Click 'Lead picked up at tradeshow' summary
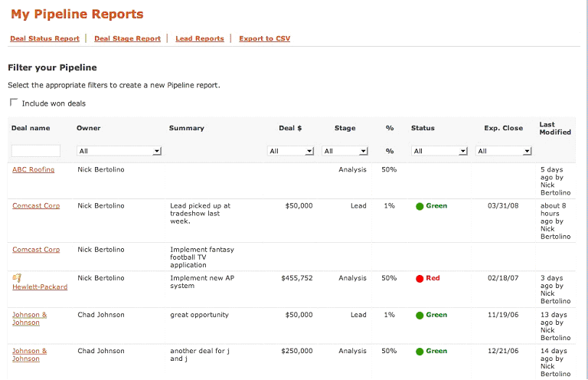The height and width of the screenshot is (380, 588). 201,214
